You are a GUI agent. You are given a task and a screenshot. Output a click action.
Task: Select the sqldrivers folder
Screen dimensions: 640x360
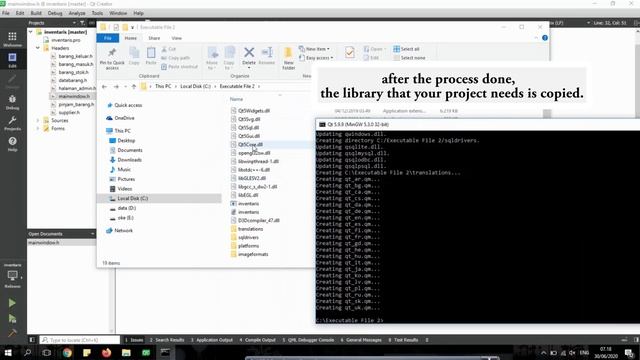coord(248,237)
